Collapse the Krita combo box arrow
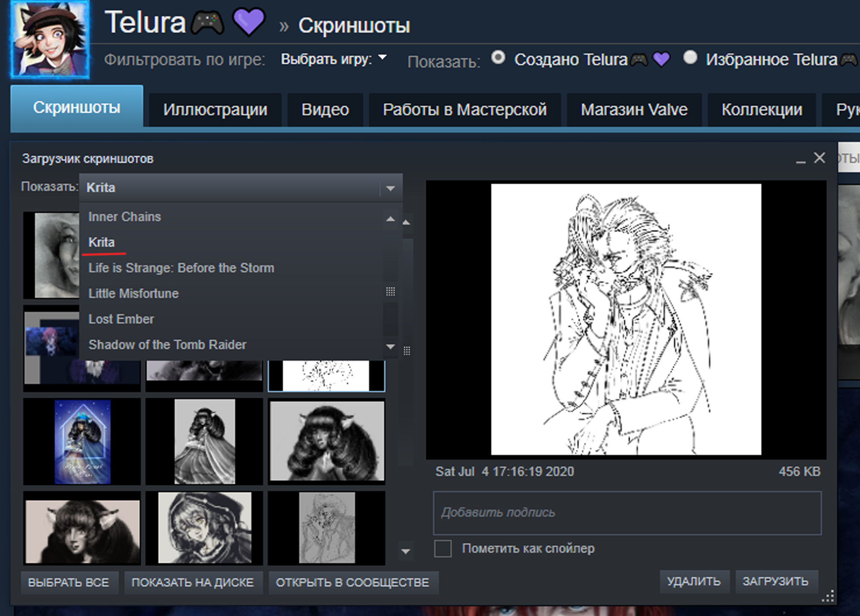 pyautogui.click(x=390, y=188)
